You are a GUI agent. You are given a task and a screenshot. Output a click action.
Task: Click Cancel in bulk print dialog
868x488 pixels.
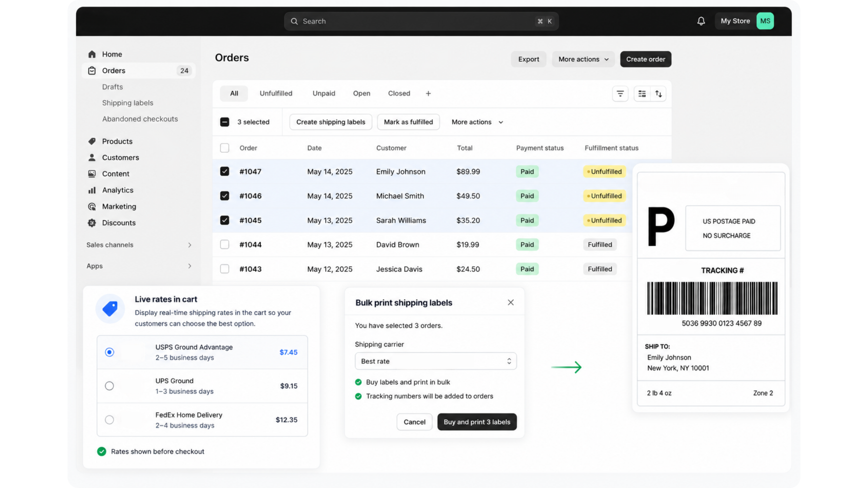(x=414, y=422)
